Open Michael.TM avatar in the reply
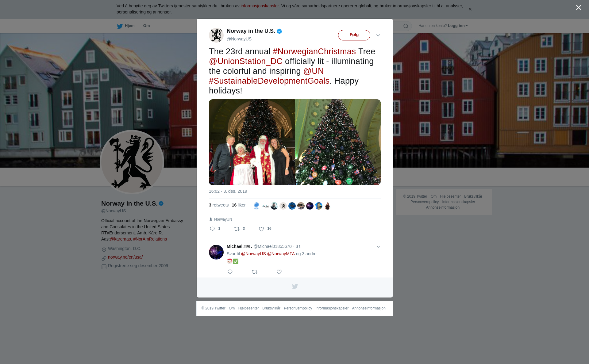 [x=216, y=252]
